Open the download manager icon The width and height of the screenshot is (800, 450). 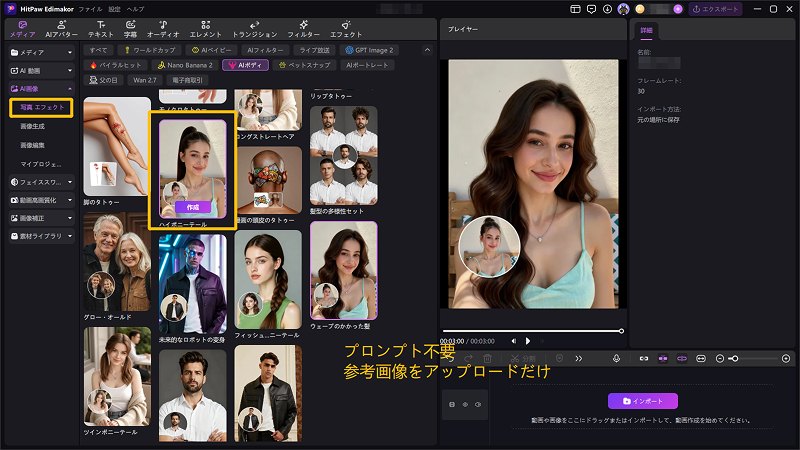click(x=607, y=9)
